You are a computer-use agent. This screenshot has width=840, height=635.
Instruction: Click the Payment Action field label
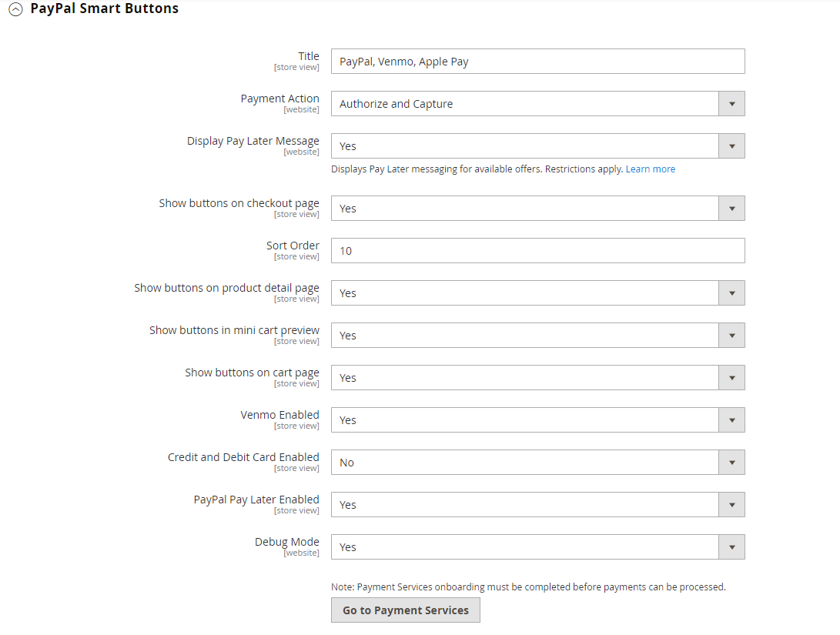(x=279, y=98)
